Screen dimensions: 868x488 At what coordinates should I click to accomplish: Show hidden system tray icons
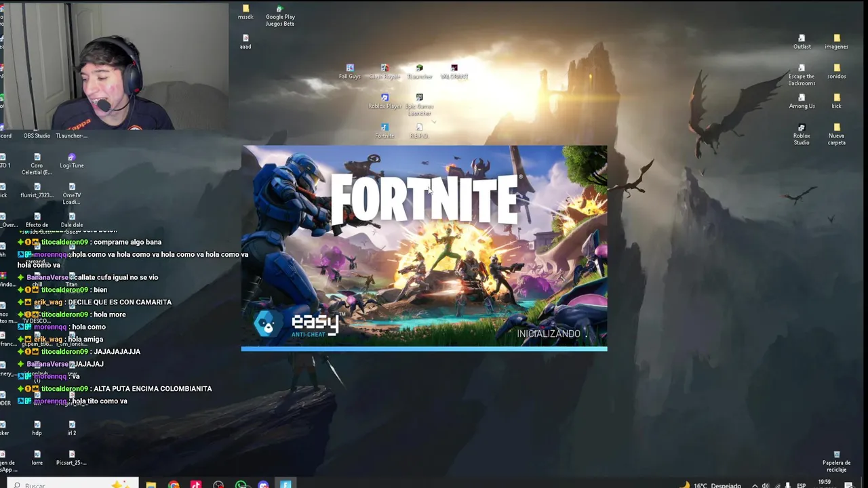755,485
